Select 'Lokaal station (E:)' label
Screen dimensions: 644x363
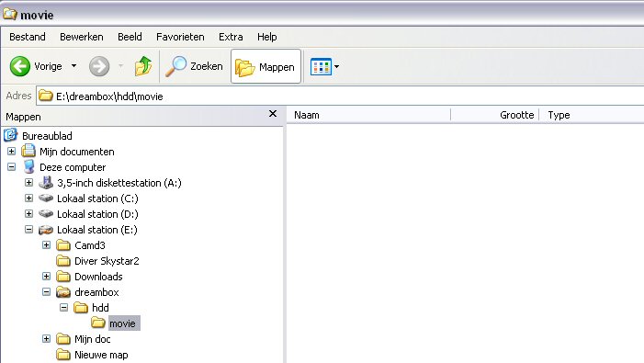[97, 230]
